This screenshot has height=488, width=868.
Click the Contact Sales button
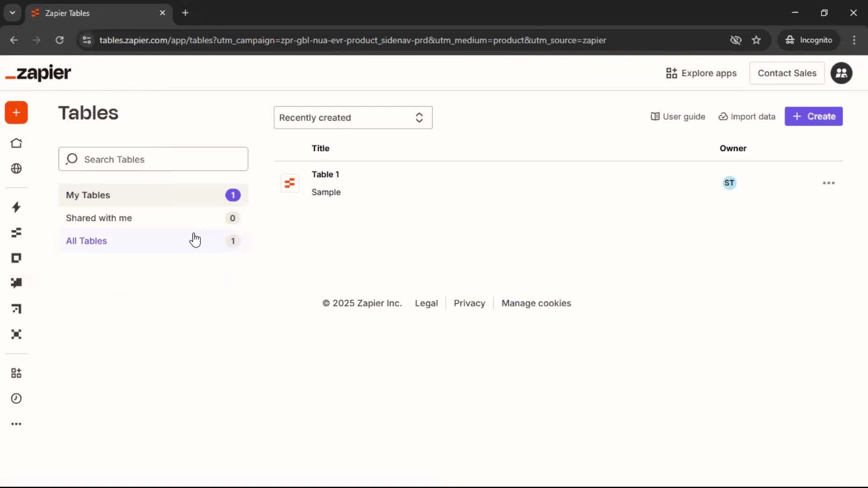pos(787,73)
